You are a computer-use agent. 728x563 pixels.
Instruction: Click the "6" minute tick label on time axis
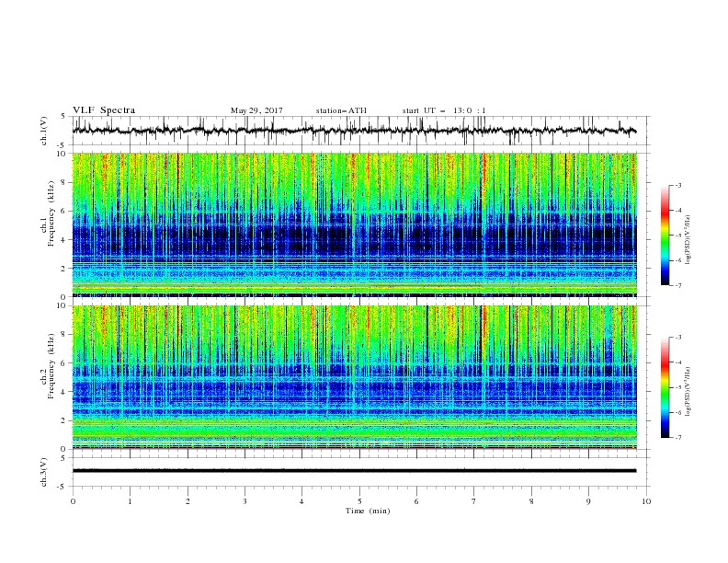416,501
